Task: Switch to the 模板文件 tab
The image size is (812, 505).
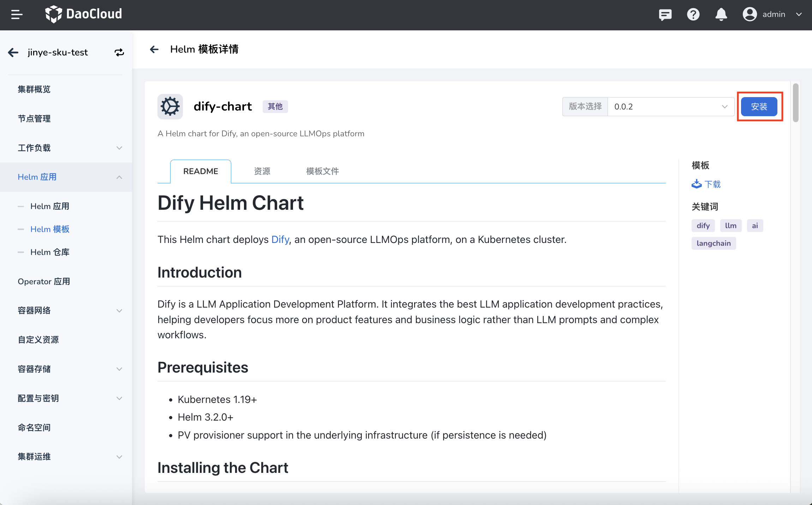Action: [x=322, y=171]
